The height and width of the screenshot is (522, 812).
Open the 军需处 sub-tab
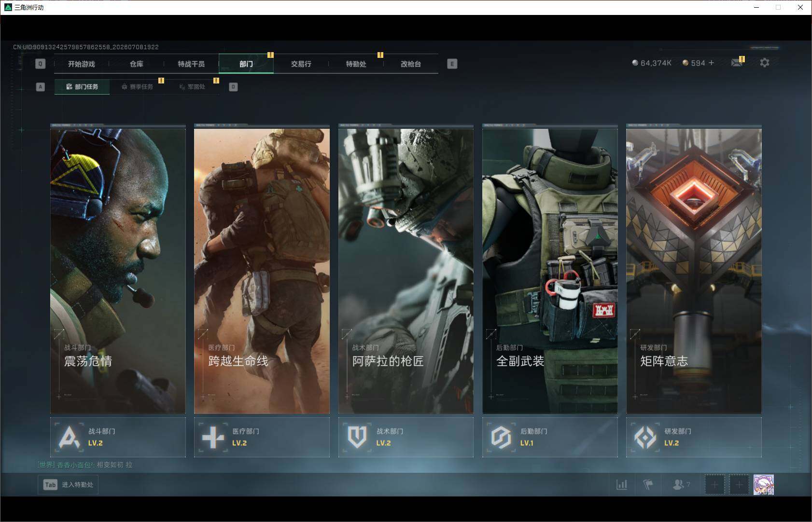[192, 87]
